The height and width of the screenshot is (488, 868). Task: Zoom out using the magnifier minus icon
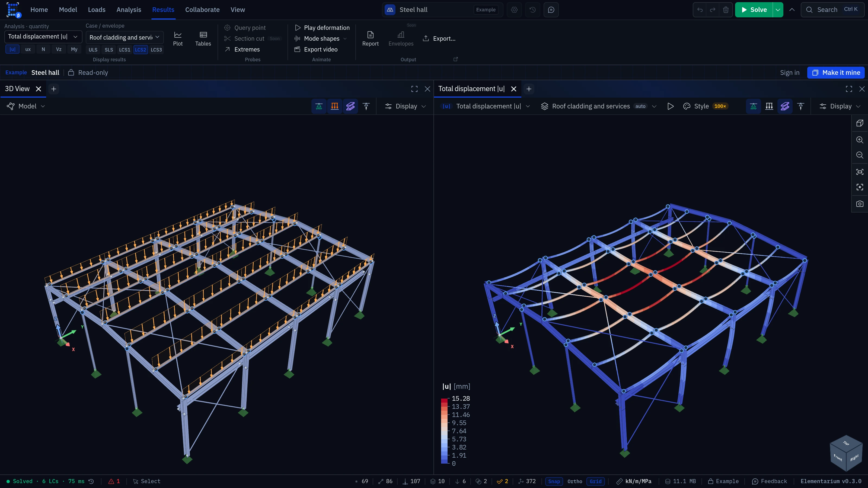pos(860,155)
